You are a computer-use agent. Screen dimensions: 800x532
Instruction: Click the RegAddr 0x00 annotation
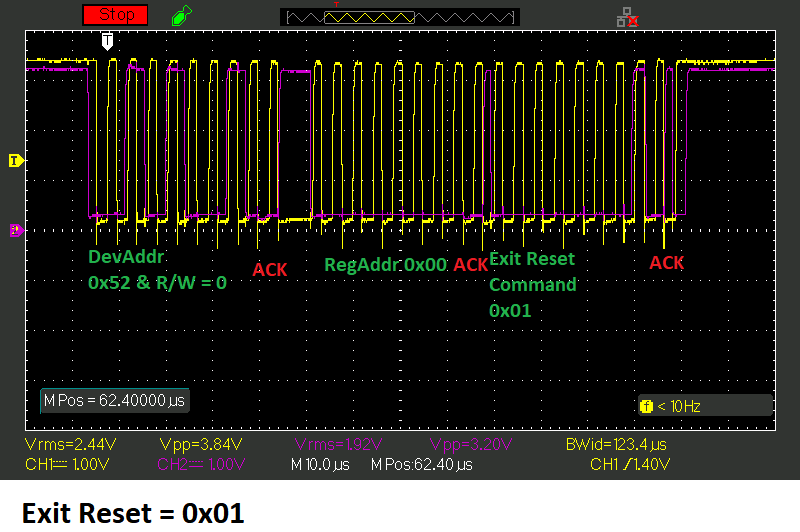386,265
